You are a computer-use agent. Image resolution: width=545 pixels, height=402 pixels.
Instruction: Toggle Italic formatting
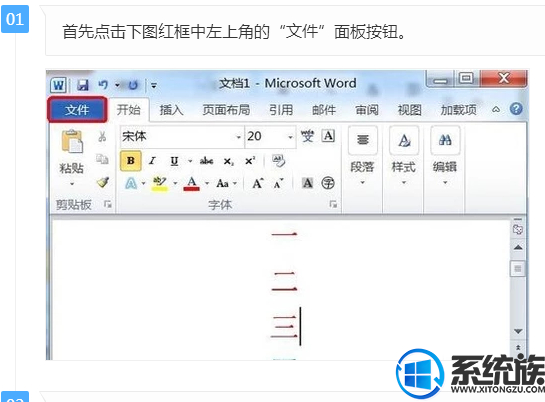pyautogui.click(x=152, y=161)
